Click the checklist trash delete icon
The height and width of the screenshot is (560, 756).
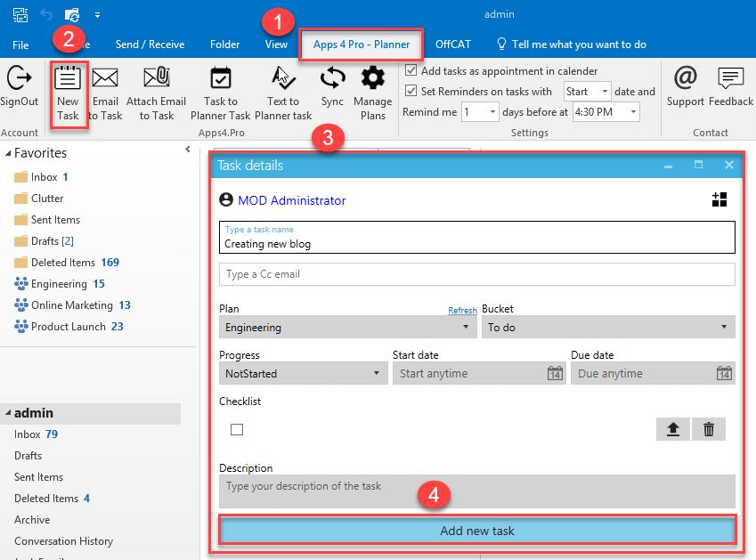[x=708, y=429]
